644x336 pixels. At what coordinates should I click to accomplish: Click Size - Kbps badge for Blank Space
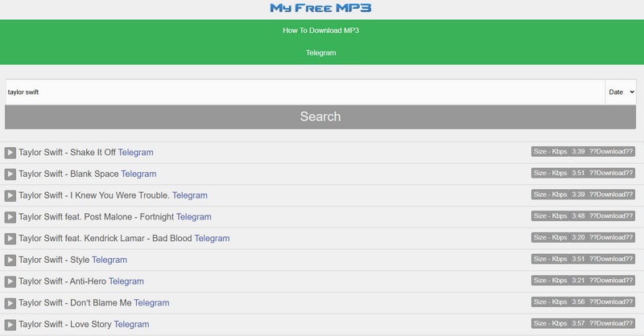coord(551,173)
